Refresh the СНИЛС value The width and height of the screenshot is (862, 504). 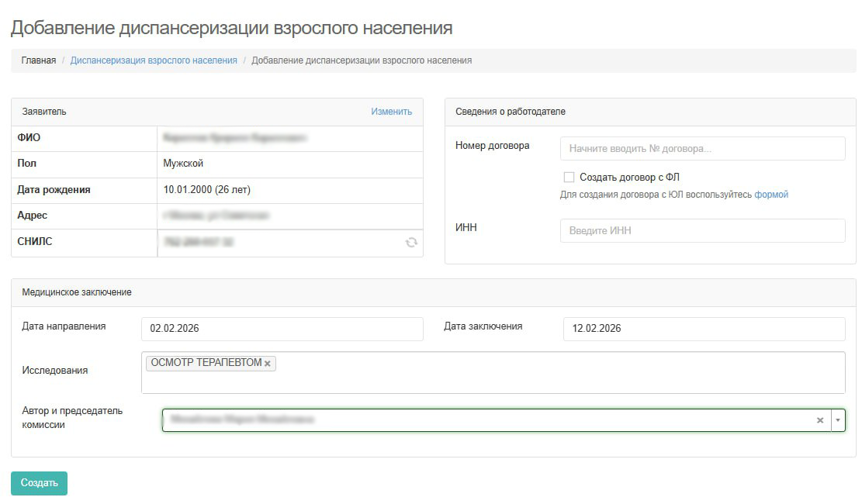tap(412, 243)
